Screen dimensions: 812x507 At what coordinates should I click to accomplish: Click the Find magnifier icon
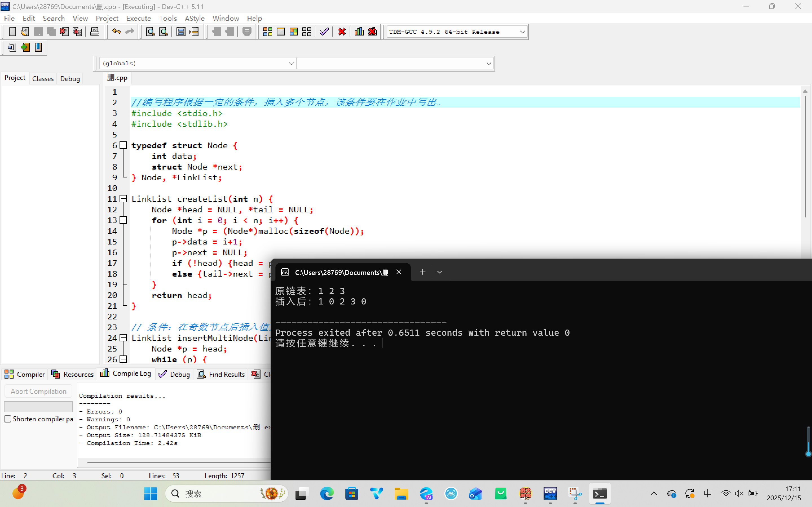(150, 32)
